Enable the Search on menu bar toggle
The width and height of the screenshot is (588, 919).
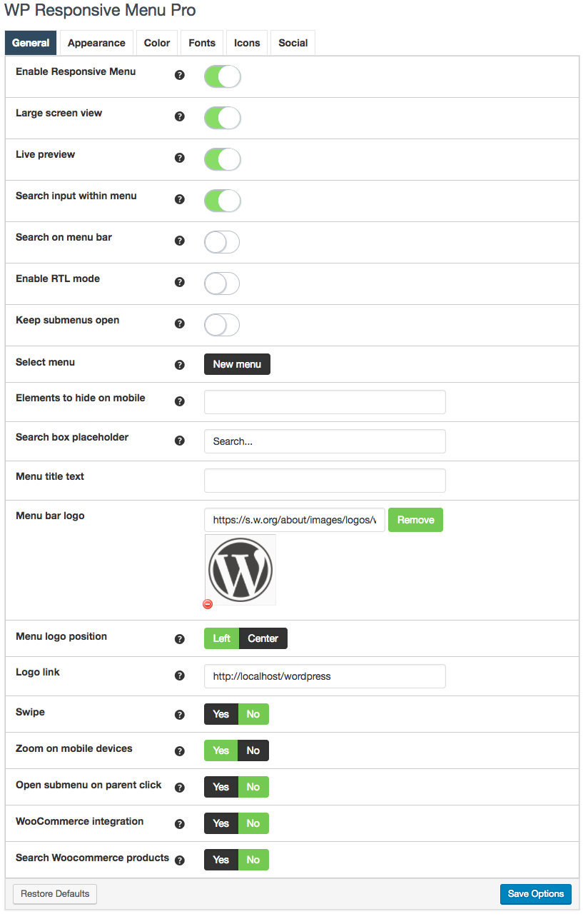[x=221, y=242]
